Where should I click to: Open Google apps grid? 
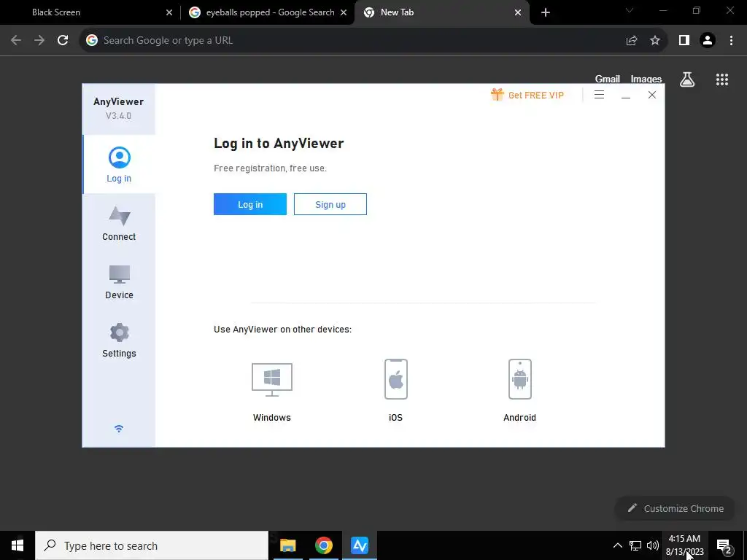[722, 79]
